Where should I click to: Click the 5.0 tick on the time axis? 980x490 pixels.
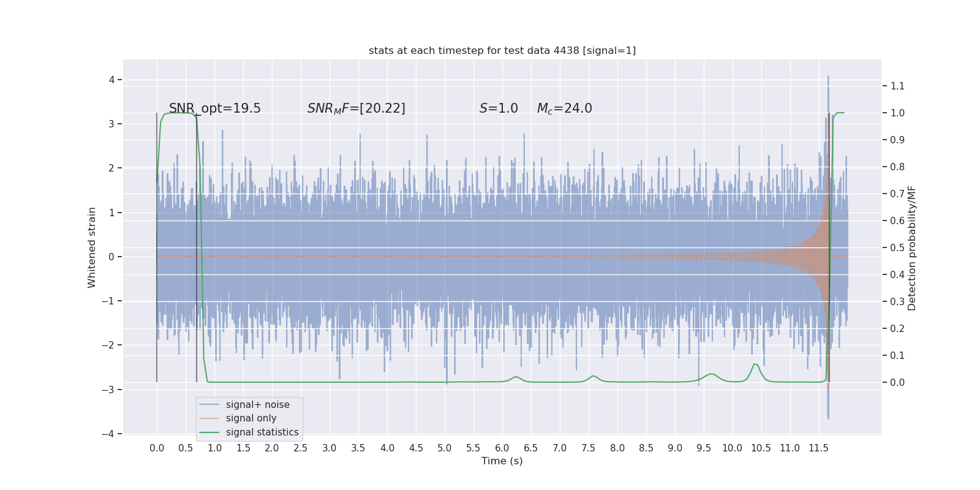(x=445, y=448)
